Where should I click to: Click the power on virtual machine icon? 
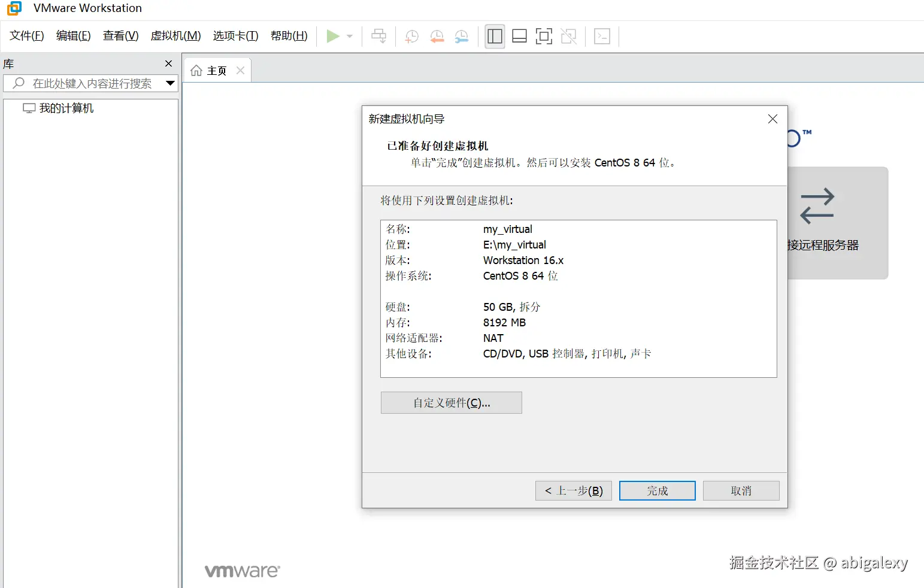pyautogui.click(x=333, y=36)
